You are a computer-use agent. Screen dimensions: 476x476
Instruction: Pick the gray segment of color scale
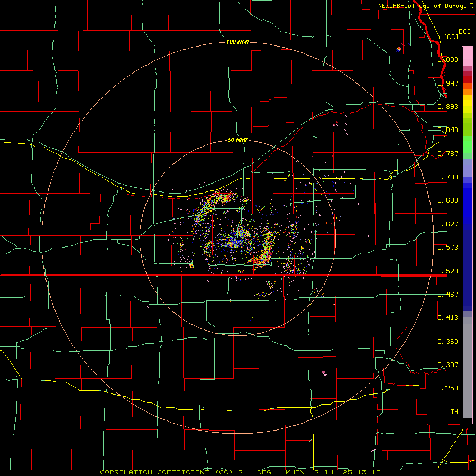tap(467, 368)
